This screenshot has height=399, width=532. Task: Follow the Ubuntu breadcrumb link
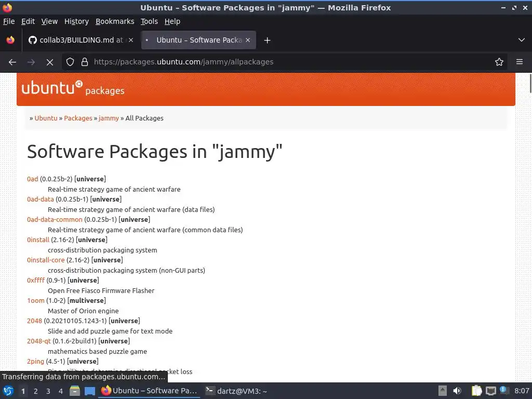46,118
